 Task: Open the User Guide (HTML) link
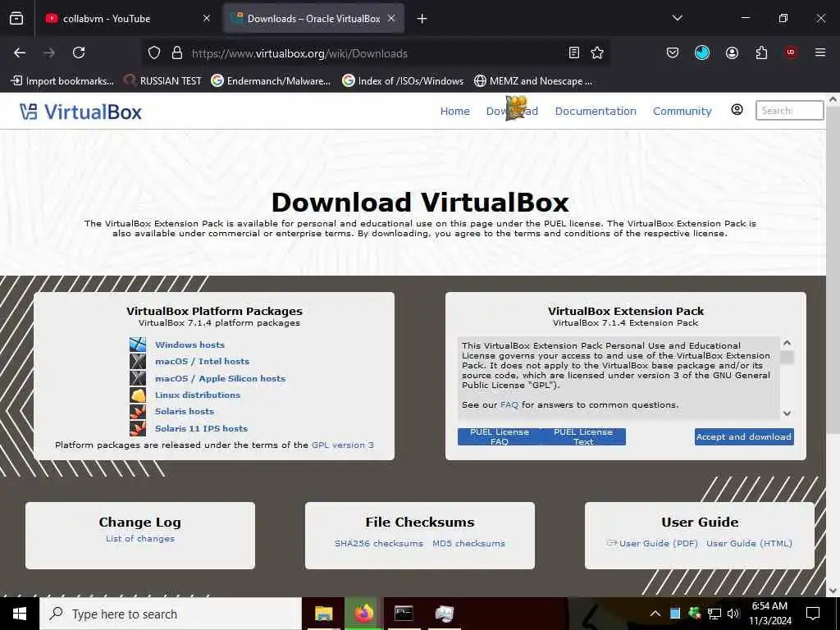click(x=749, y=543)
